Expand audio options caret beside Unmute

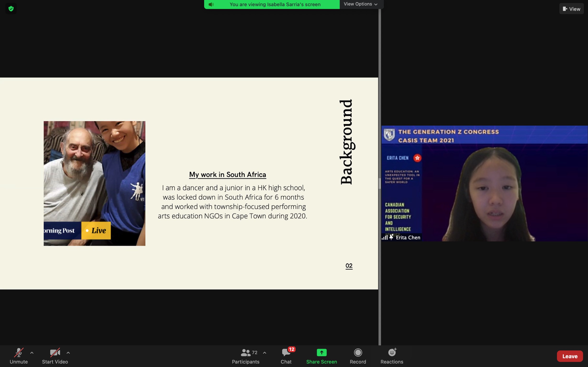click(32, 353)
